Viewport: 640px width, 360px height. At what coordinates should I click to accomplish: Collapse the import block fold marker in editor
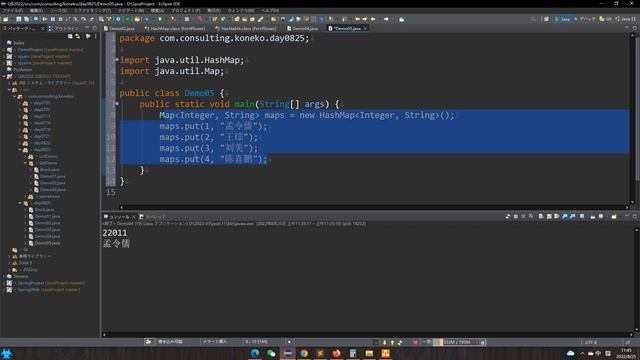tap(117, 60)
